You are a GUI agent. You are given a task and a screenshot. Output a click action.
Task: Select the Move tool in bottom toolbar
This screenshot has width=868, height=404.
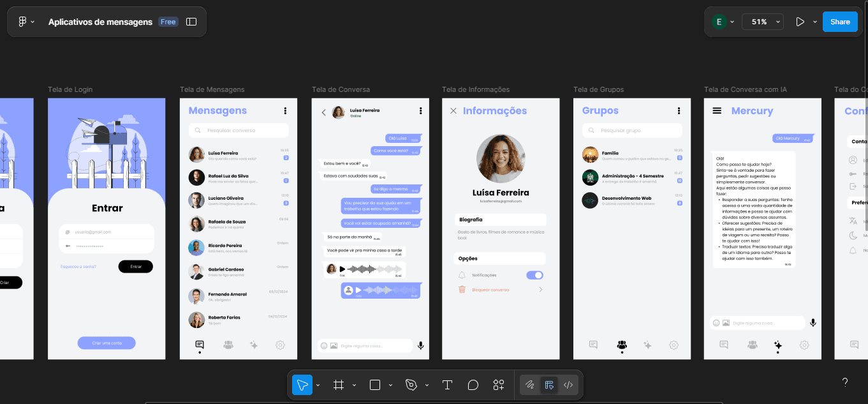[302, 385]
